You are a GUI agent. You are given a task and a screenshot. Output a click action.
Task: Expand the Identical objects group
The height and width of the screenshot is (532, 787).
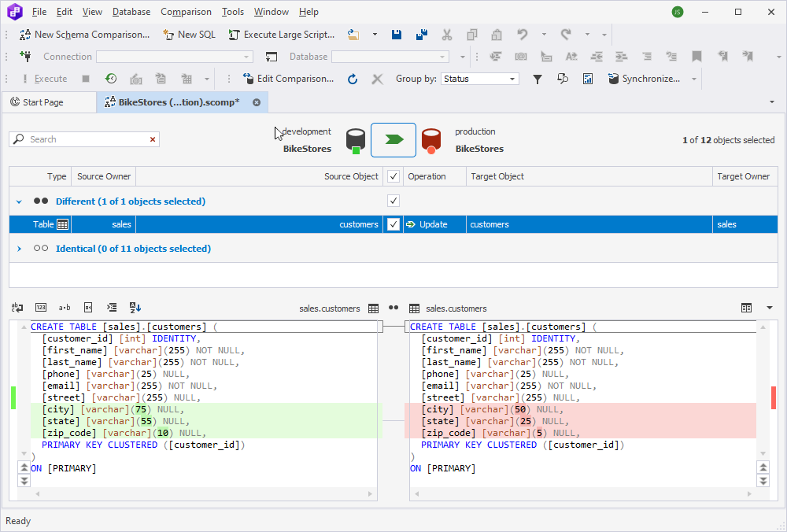pyautogui.click(x=19, y=249)
